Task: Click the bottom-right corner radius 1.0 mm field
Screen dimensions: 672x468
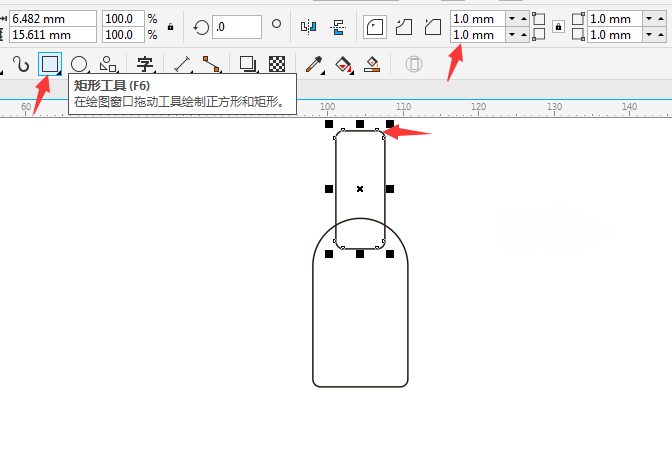Action: coord(615,35)
